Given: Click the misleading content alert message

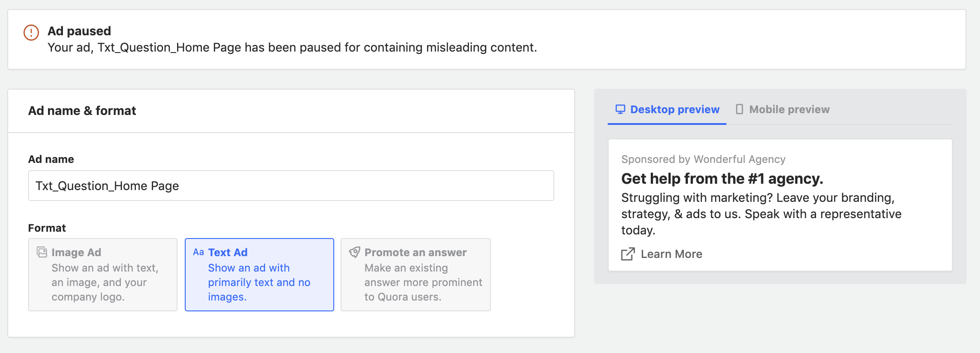Looking at the screenshot, I should click(292, 48).
